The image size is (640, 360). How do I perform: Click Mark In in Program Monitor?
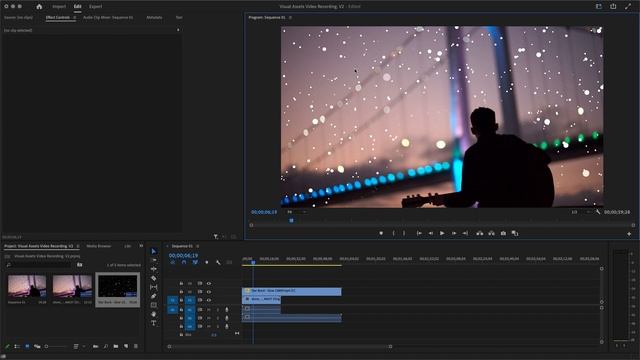(x=393, y=233)
